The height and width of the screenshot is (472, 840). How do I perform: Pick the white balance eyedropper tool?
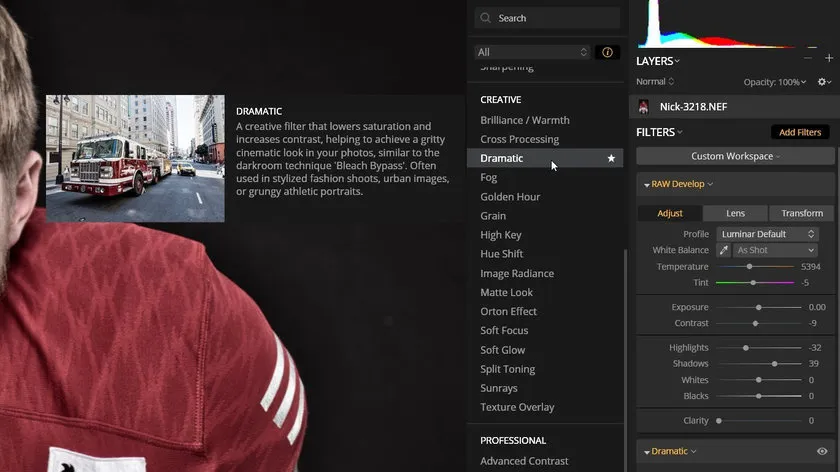coord(724,250)
